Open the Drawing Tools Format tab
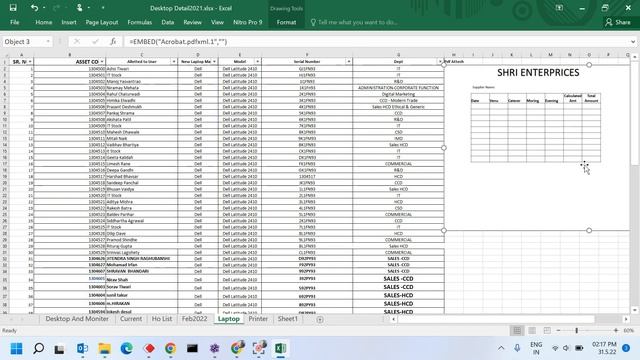 tap(286, 22)
